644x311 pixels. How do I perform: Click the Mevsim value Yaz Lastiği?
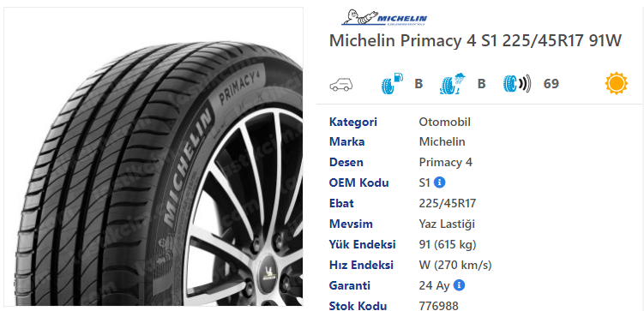click(447, 224)
